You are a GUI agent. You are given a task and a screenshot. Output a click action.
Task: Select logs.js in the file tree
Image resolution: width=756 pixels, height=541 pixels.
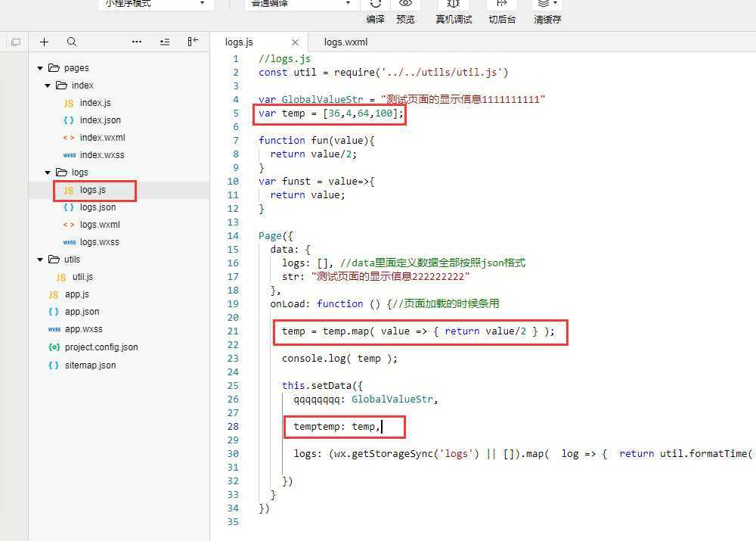coord(92,190)
